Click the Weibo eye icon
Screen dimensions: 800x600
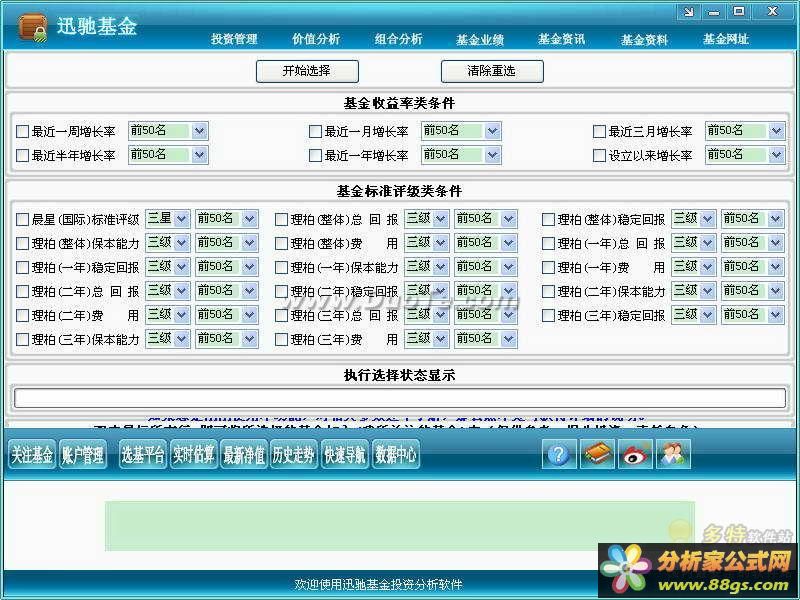[x=635, y=454]
